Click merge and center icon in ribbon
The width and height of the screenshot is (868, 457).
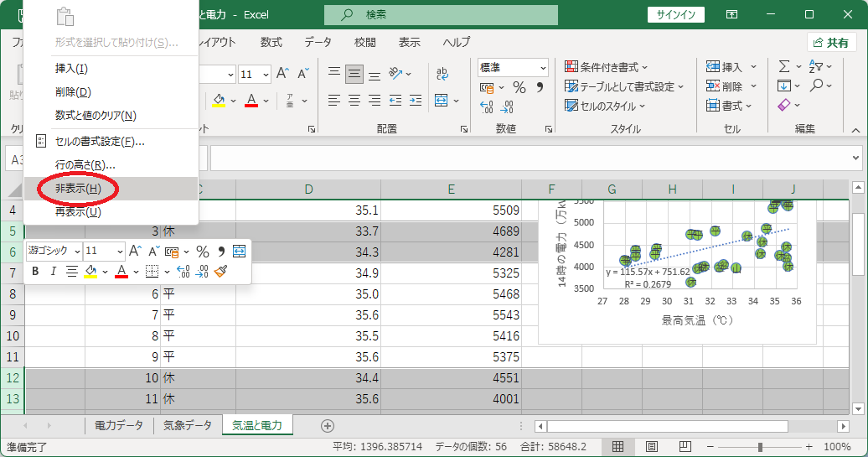tap(442, 101)
